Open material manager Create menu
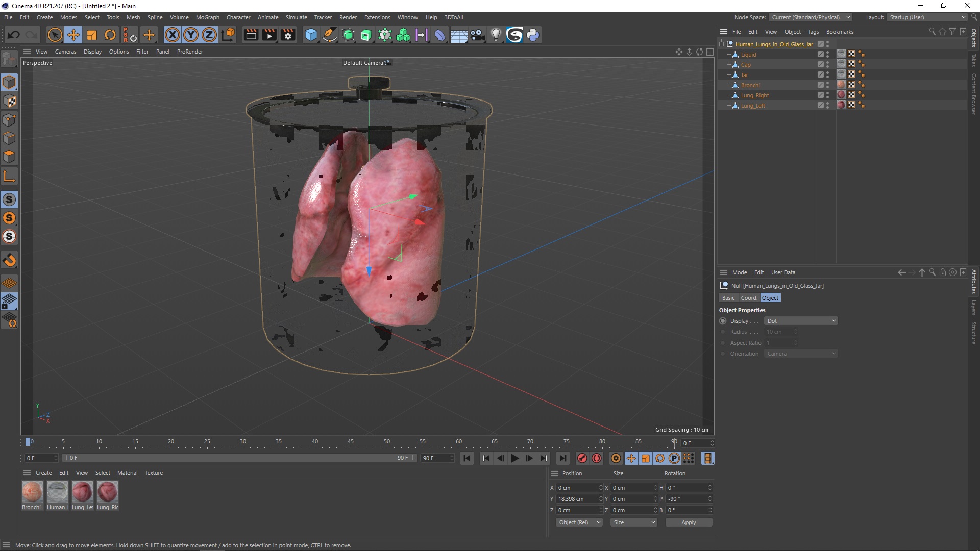Image resolution: width=980 pixels, height=551 pixels. tap(43, 473)
